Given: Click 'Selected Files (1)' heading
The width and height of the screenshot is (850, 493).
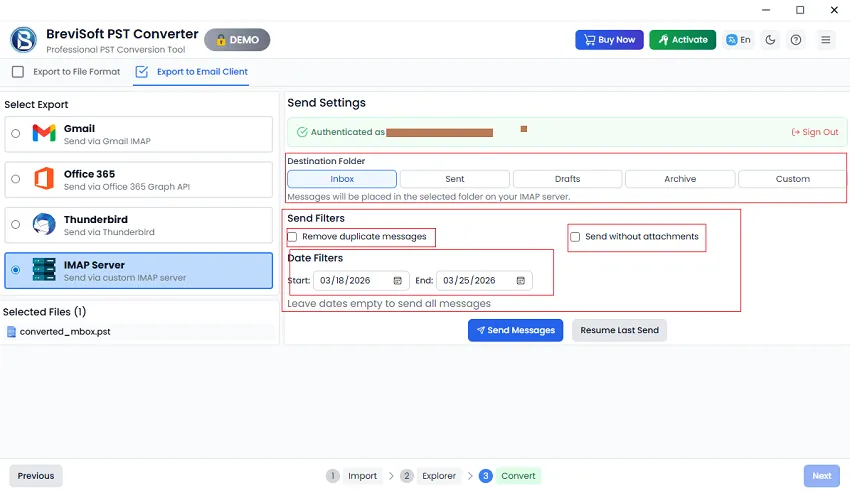Looking at the screenshot, I should pos(44,312).
